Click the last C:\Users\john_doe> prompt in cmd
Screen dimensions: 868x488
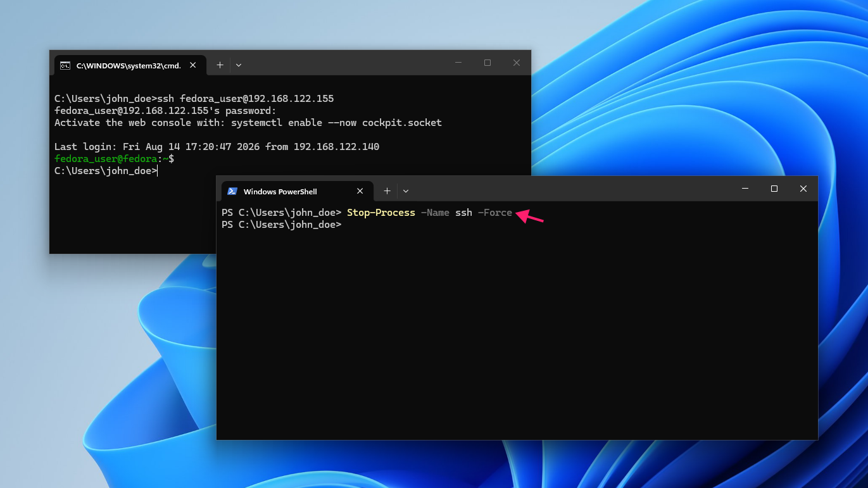tap(105, 171)
